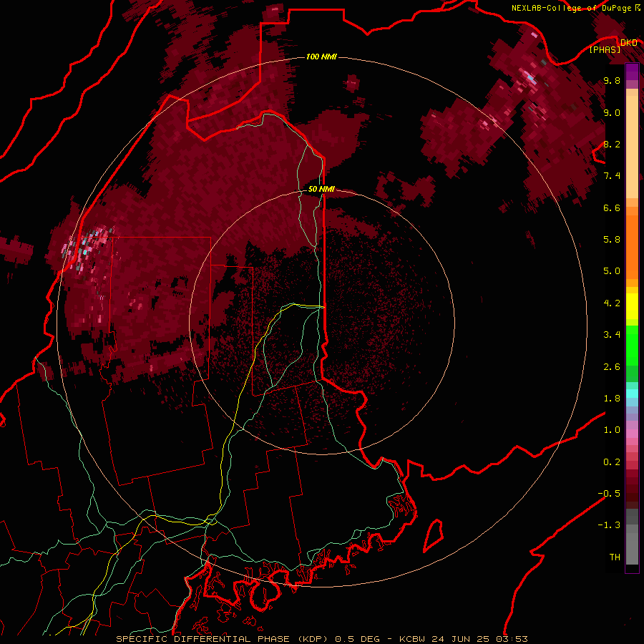Select the 1.8 scale label
The height and width of the screenshot is (644, 644).
coord(612,399)
